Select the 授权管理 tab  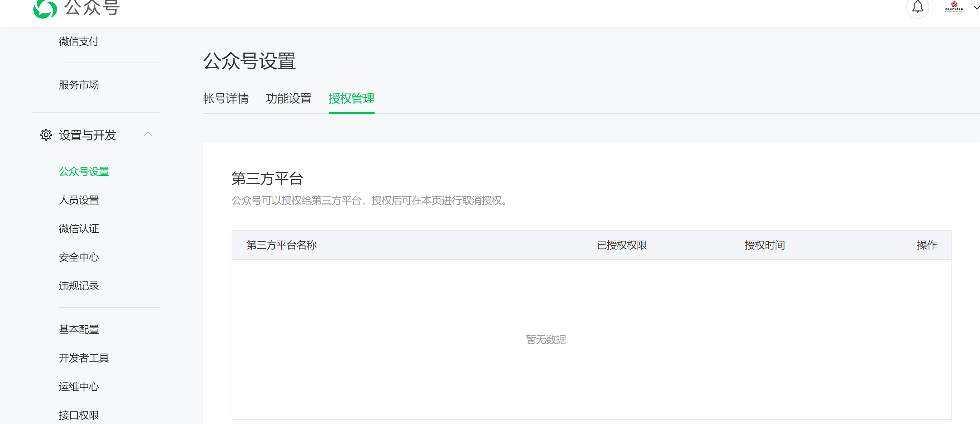(351, 99)
